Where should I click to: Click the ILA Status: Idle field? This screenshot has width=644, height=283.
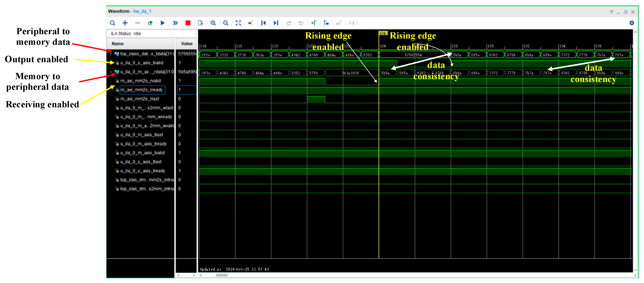coord(151,33)
